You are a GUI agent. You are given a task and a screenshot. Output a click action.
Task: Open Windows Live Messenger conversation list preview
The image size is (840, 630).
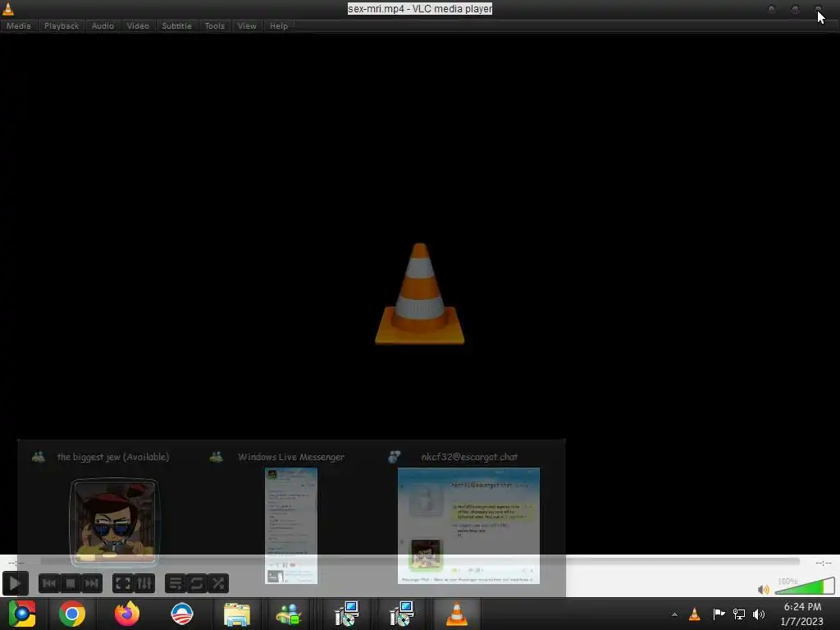coord(291,526)
